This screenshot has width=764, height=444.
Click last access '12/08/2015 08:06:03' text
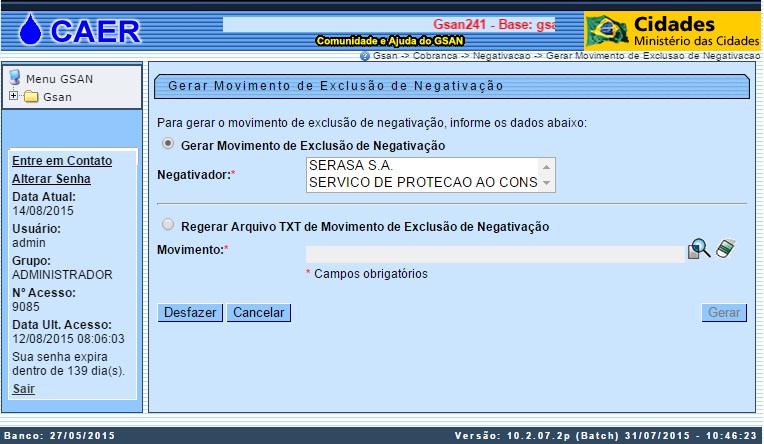tap(68, 339)
